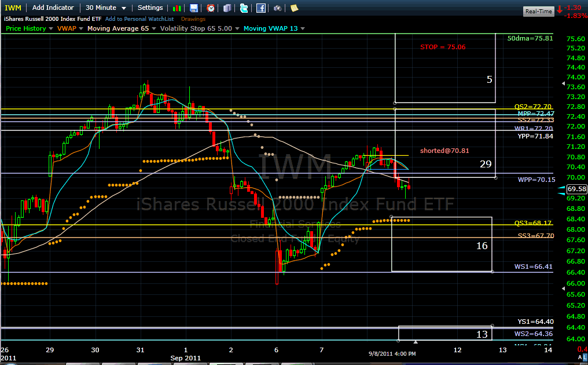588x365 pixels.
Task: Open the alarm clock alert icon
Action: [x=211, y=8]
